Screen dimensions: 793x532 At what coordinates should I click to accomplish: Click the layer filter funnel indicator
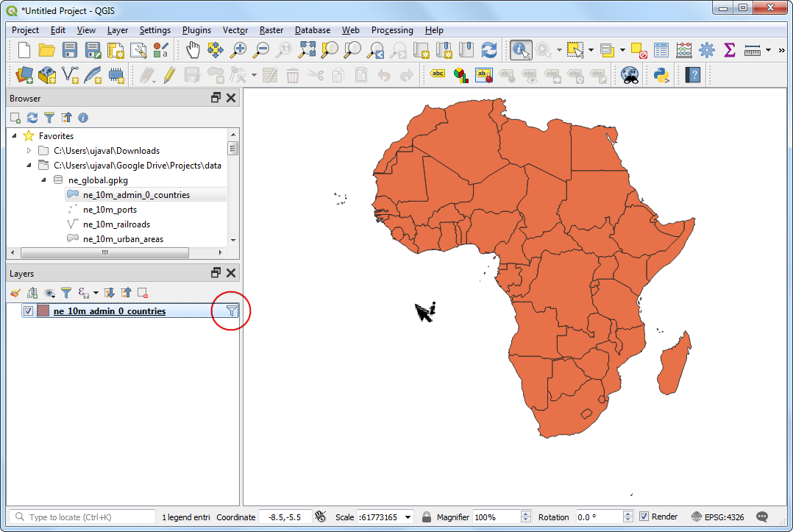click(x=232, y=311)
